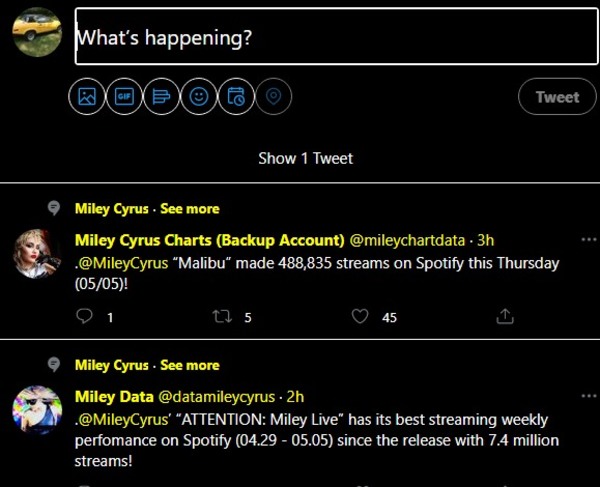This screenshot has height=487, width=600.
Task: Click the Tweet button
Action: pyautogui.click(x=557, y=97)
